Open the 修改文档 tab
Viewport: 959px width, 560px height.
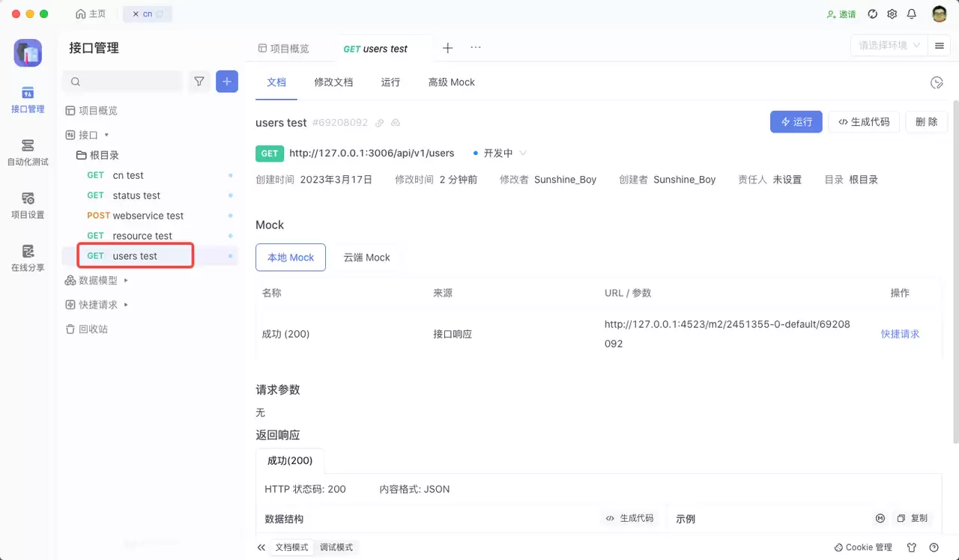pos(333,82)
